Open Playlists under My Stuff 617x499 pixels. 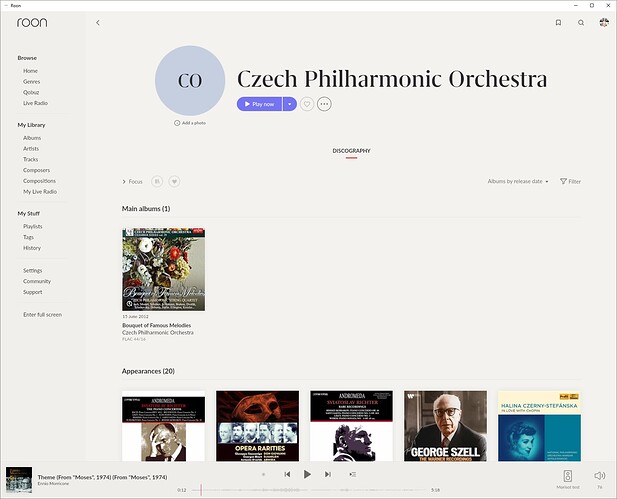point(33,226)
